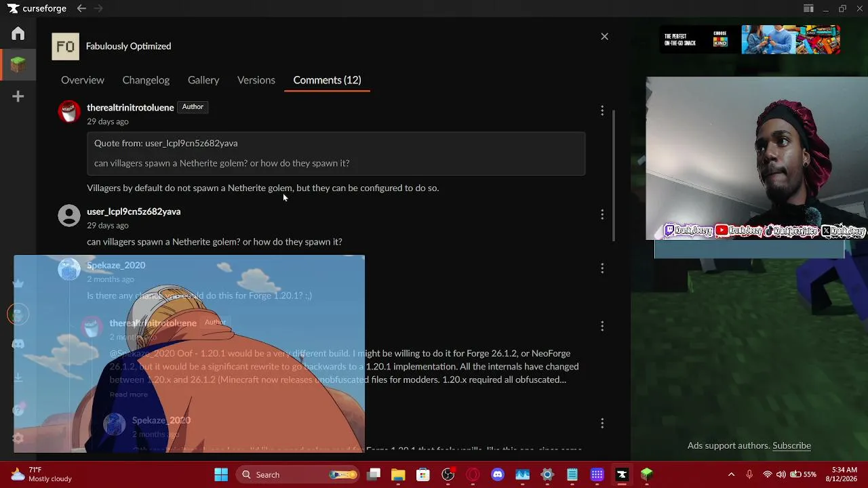
Task: Open the purple grid app on taskbar
Action: [597, 474]
